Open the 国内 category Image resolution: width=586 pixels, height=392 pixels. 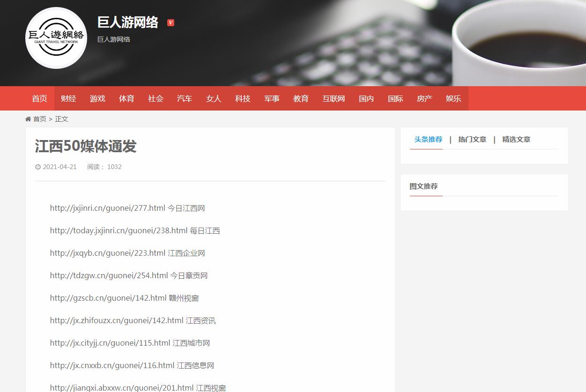[x=366, y=98]
